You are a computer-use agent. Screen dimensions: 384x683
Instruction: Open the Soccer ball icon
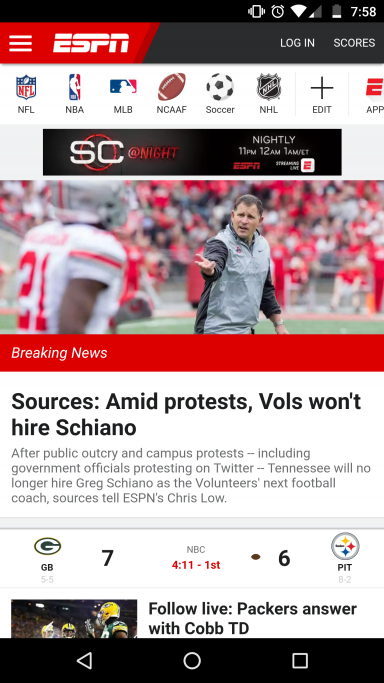tap(220, 87)
